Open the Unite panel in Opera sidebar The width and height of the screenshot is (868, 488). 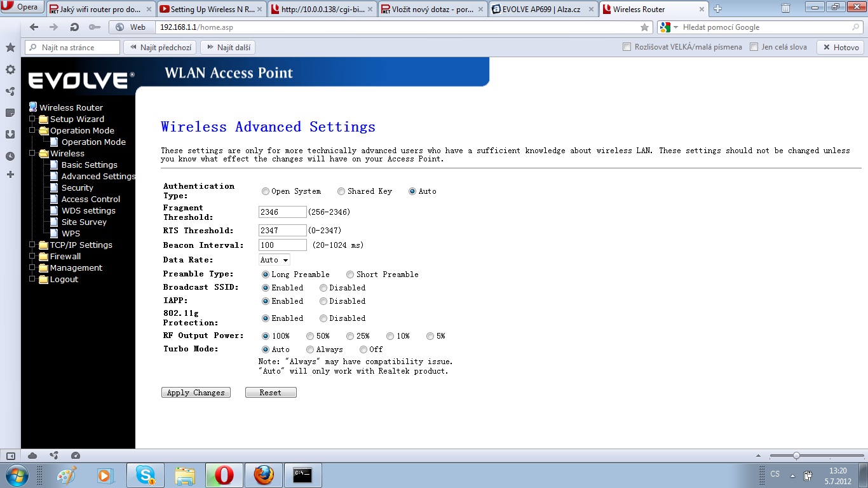pyautogui.click(x=10, y=91)
